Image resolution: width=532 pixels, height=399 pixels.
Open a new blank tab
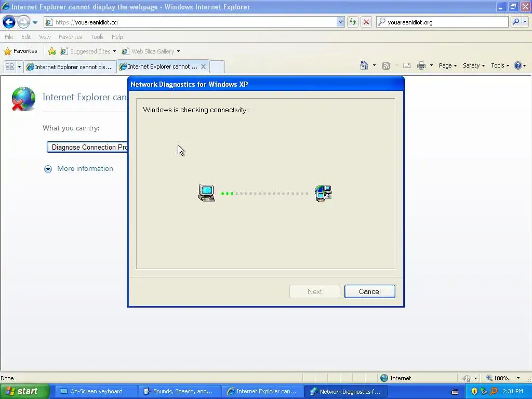click(x=217, y=67)
